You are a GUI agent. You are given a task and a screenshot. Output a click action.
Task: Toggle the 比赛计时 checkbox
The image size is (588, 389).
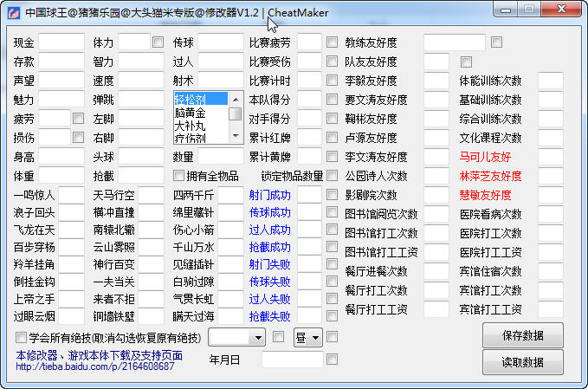(332, 80)
